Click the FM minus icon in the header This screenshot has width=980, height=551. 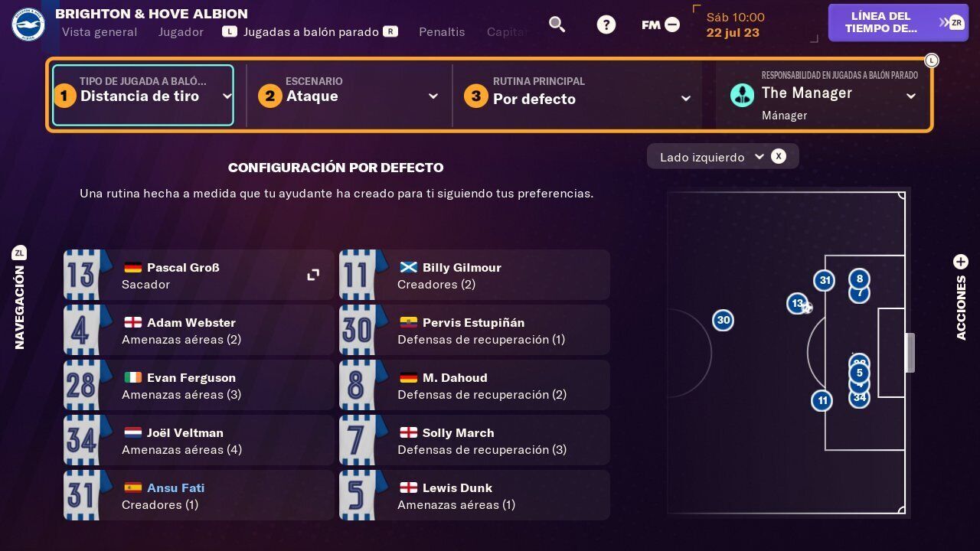click(x=671, y=24)
